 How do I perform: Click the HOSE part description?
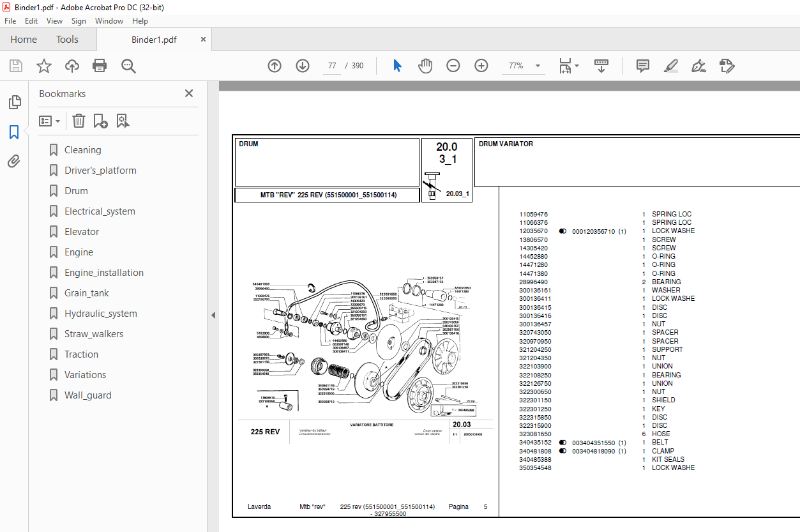(x=661, y=434)
